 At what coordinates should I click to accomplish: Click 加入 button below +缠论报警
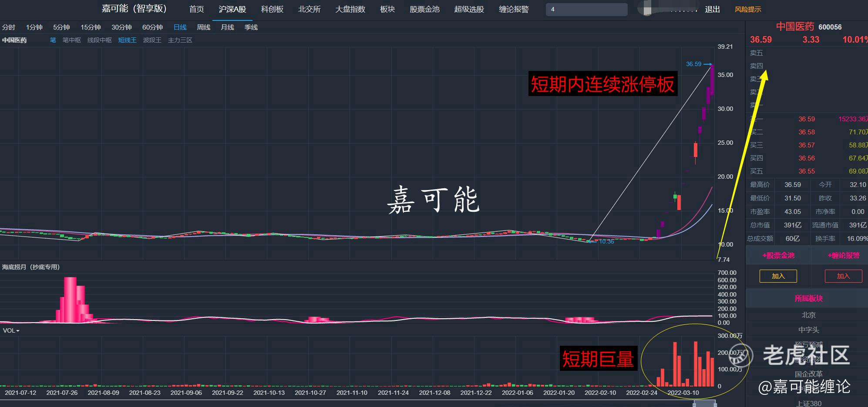click(843, 276)
